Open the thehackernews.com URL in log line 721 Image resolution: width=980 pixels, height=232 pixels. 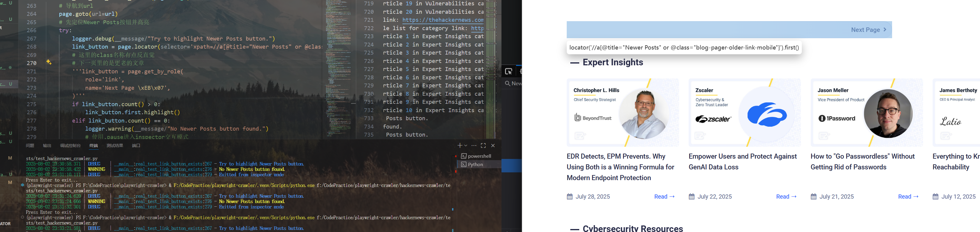(443, 20)
